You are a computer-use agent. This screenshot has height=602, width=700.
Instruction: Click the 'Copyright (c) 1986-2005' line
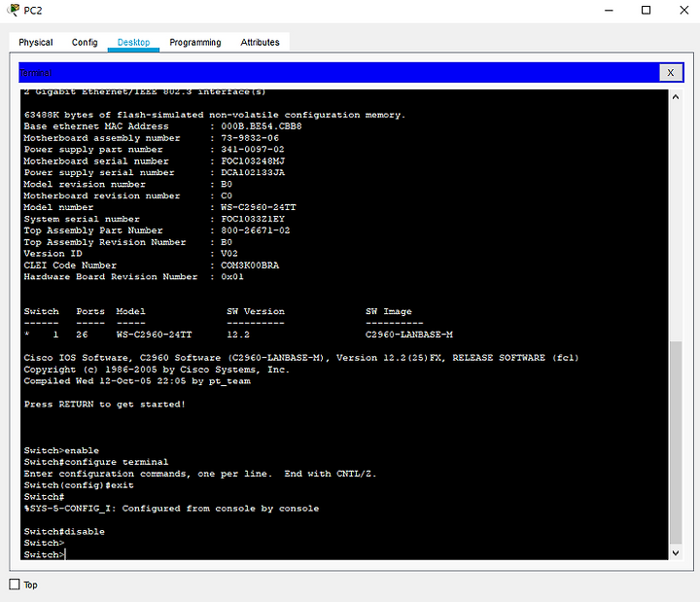[x=157, y=370]
